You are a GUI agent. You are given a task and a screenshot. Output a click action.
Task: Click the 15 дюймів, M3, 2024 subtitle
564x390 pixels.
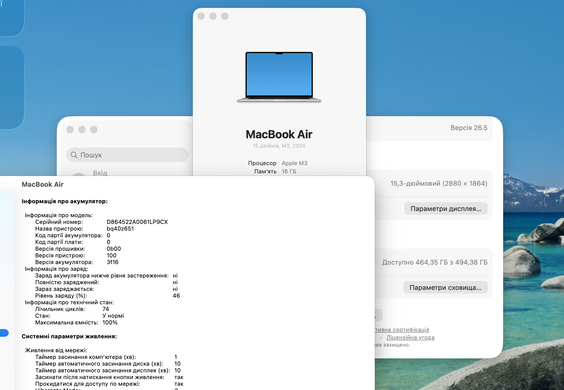(x=279, y=146)
